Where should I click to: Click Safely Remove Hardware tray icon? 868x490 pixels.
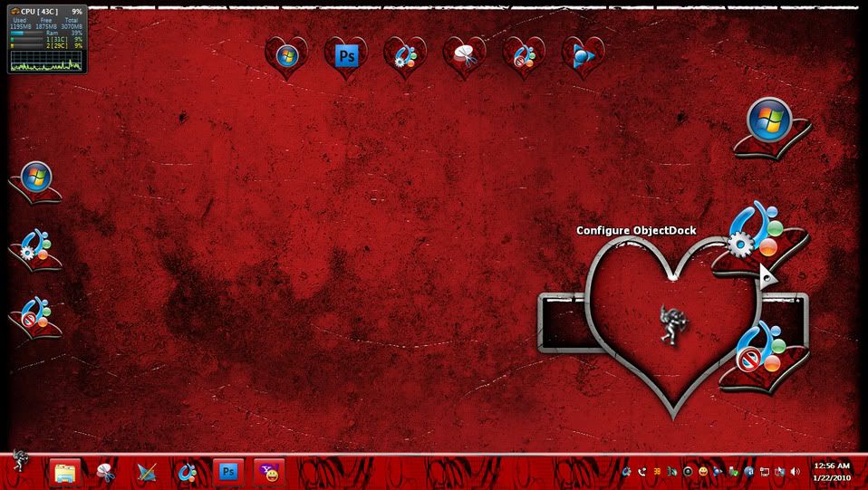point(734,472)
